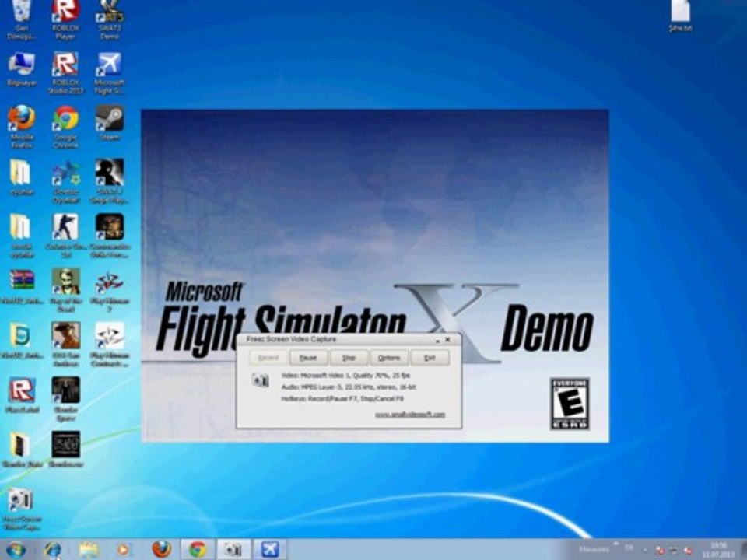Select the Joker face game shortcut

(65, 290)
